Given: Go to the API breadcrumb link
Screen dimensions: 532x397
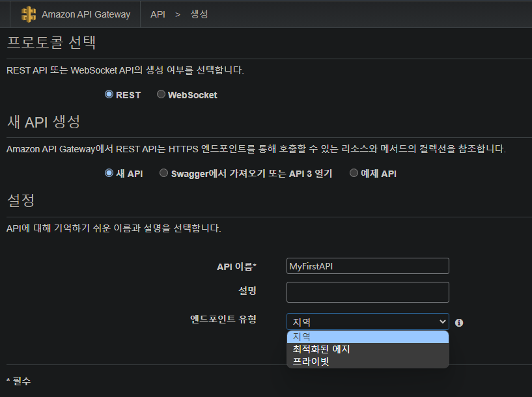Looking at the screenshot, I should click(158, 14).
